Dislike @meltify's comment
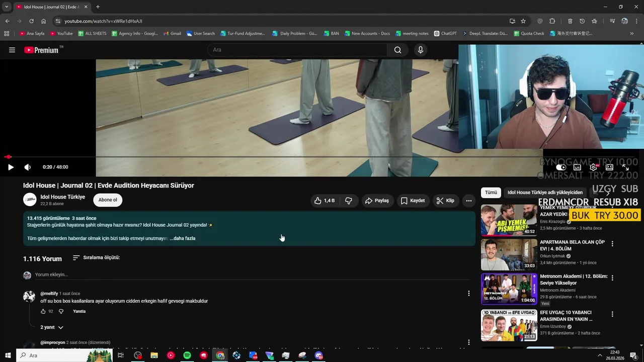The width and height of the screenshot is (644, 362). tap(61, 311)
